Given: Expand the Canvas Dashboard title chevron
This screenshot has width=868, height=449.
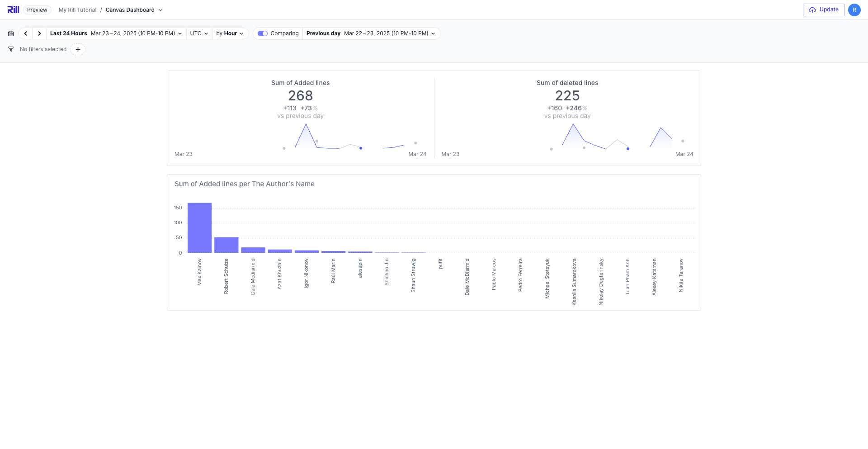Looking at the screenshot, I should pos(160,9).
